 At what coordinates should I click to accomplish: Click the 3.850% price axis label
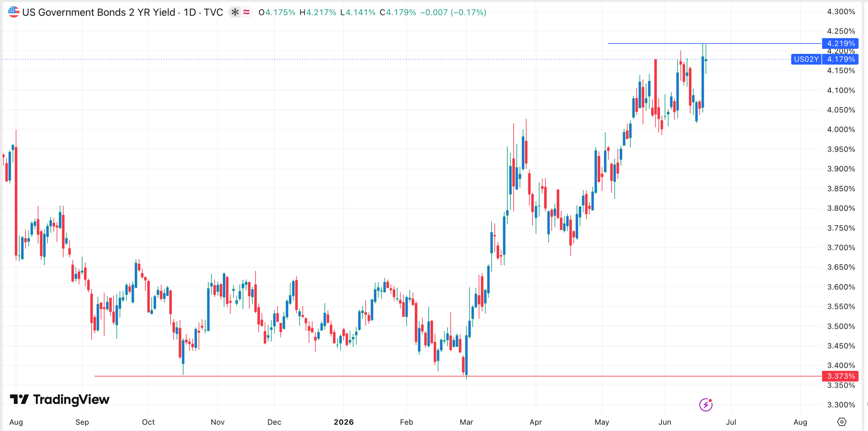point(841,188)
